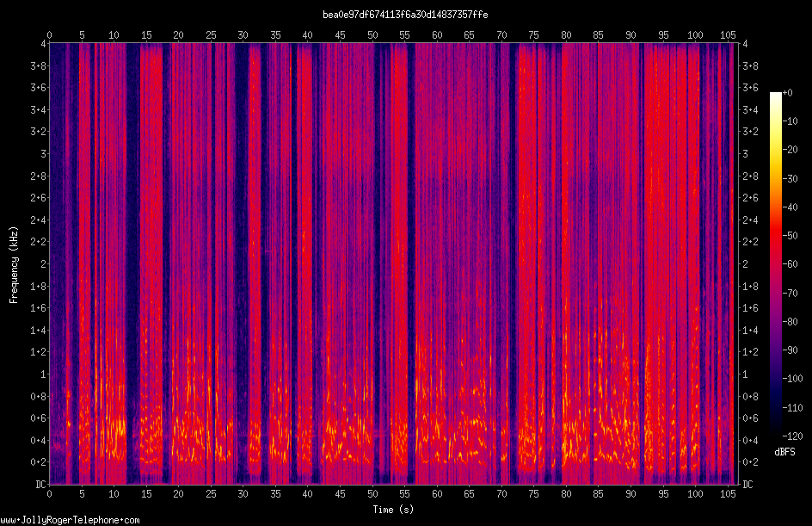Click the "0·6" label on the left frequency axis
This screenshot has height=526, width=812.
coord(39,418)
